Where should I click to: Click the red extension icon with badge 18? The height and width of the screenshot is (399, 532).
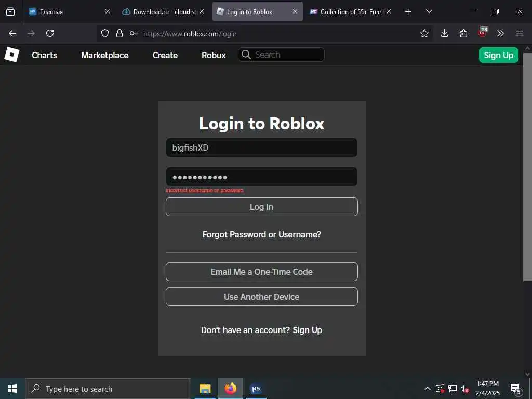pos(483,32)
